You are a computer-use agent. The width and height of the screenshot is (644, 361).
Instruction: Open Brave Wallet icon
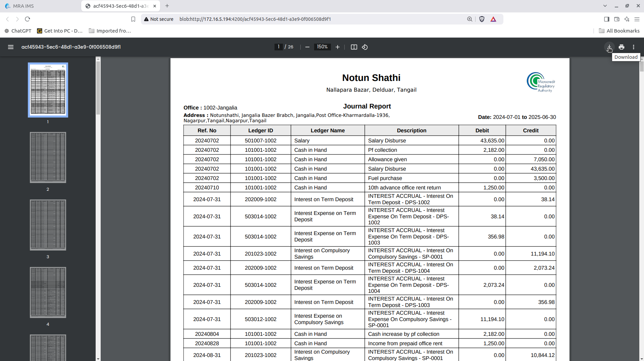616,19
